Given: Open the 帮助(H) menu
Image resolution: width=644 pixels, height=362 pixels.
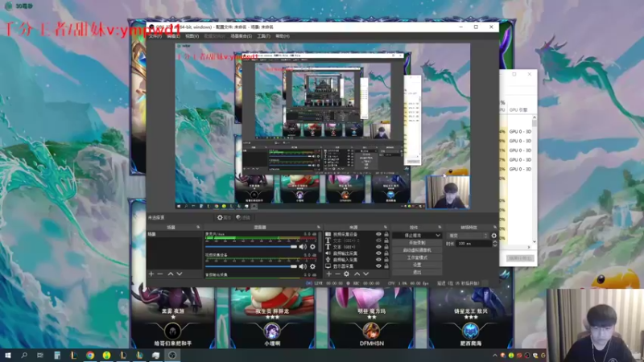Looking at the screenshot, I should click(x=283, y=36).
